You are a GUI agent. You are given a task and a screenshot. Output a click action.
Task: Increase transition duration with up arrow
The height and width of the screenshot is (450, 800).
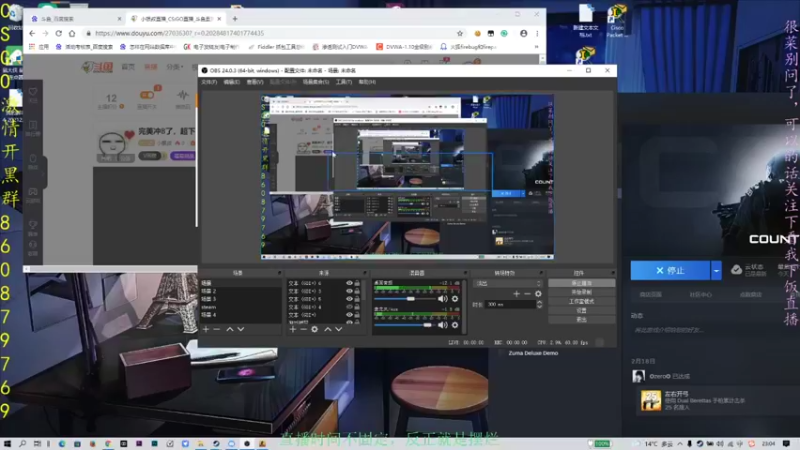coord(539,302)
